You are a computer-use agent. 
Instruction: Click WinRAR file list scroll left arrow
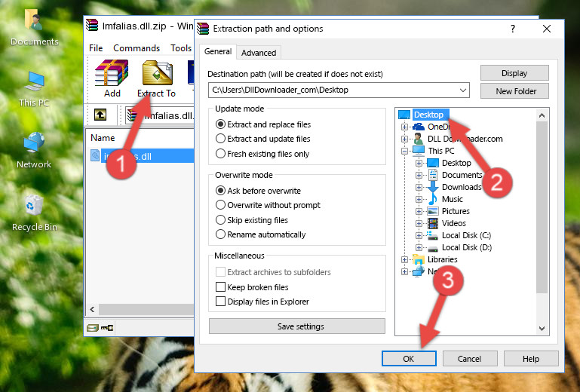point(92,309)
